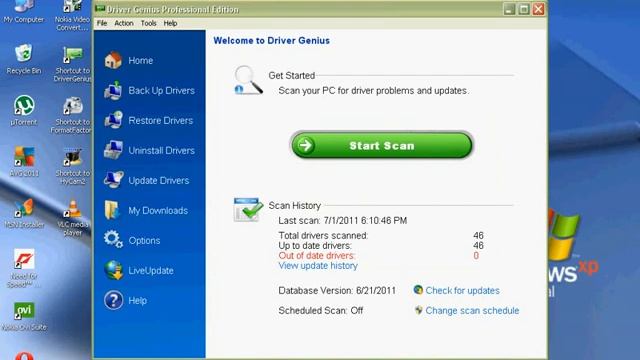Select the Restore Drivers icon
Screen dimensions: 640x360
[113, 120]
